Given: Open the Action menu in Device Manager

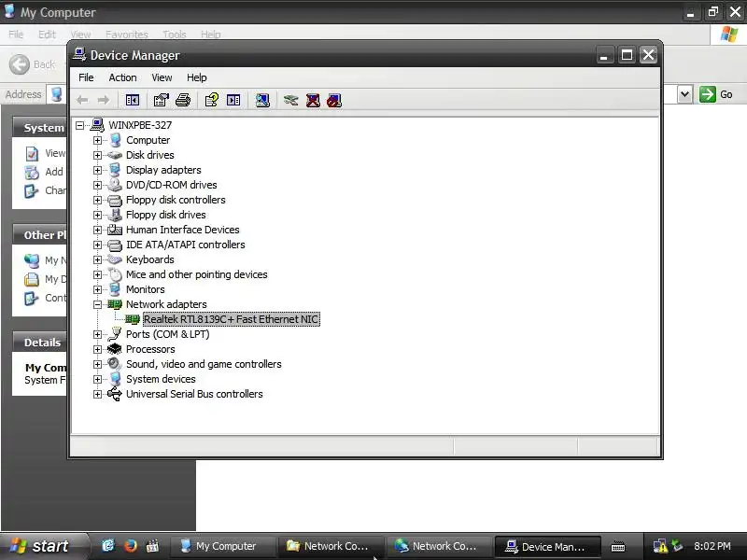Looking at the screenshot, I should tap(122, 77).
